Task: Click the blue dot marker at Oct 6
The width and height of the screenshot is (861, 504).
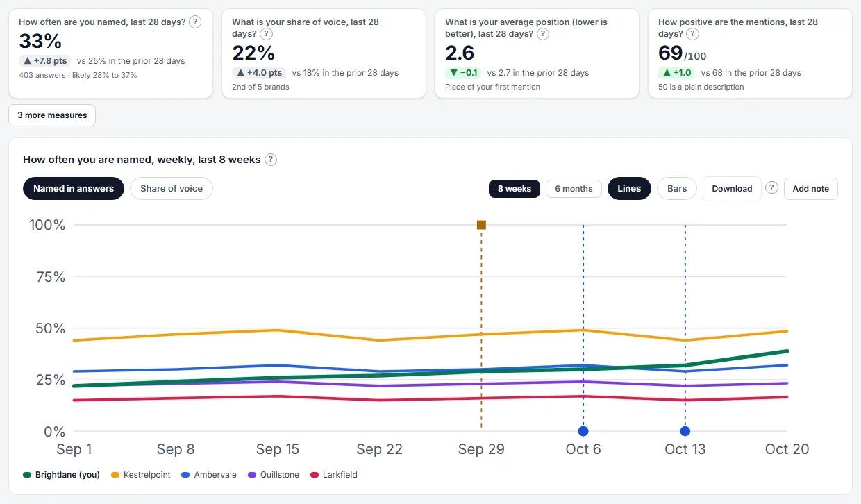Action: [583, 431]
